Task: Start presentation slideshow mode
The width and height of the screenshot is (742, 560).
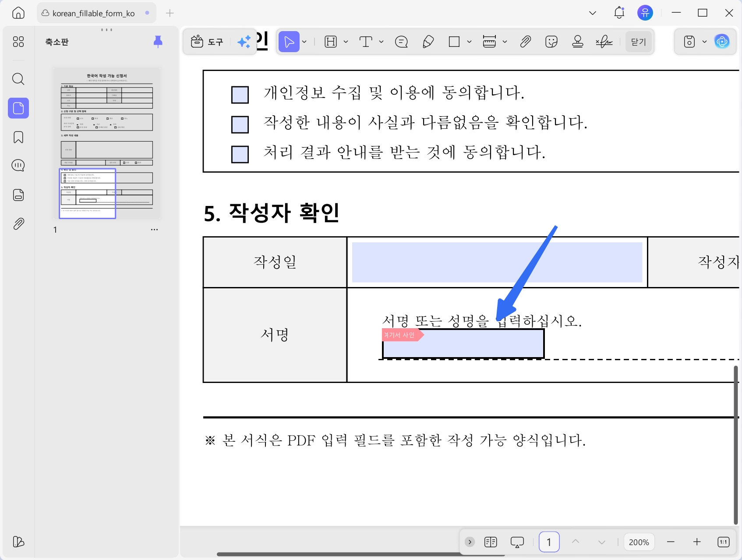Action: click(517, 542)
